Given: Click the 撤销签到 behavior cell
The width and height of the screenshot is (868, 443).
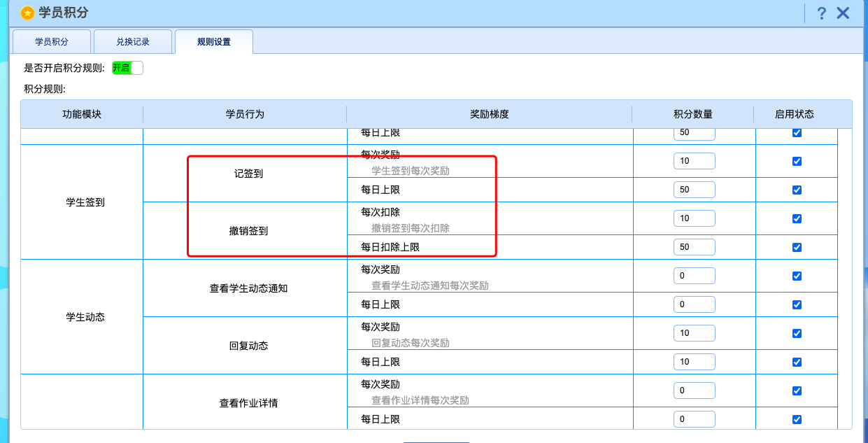Looking at the screenshot, I should (245, 231).
